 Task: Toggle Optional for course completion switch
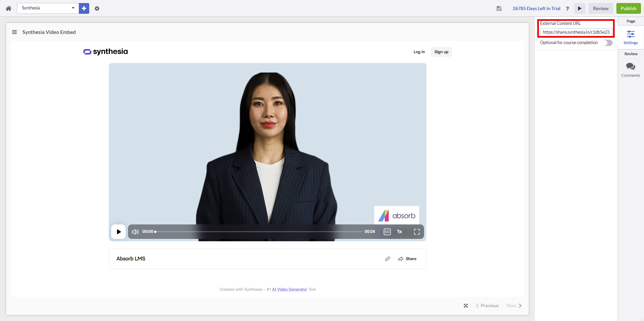pos(607,43)
